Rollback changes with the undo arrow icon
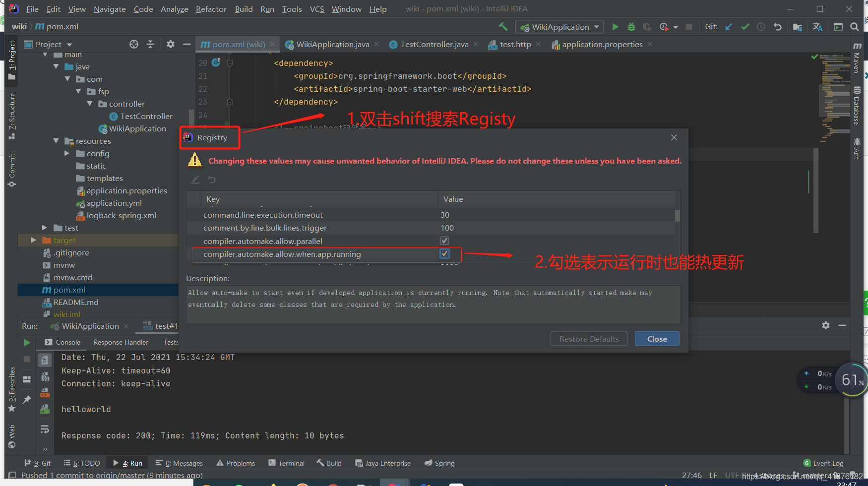The height and width of the screenshot is (486, 868). [778, 27]
